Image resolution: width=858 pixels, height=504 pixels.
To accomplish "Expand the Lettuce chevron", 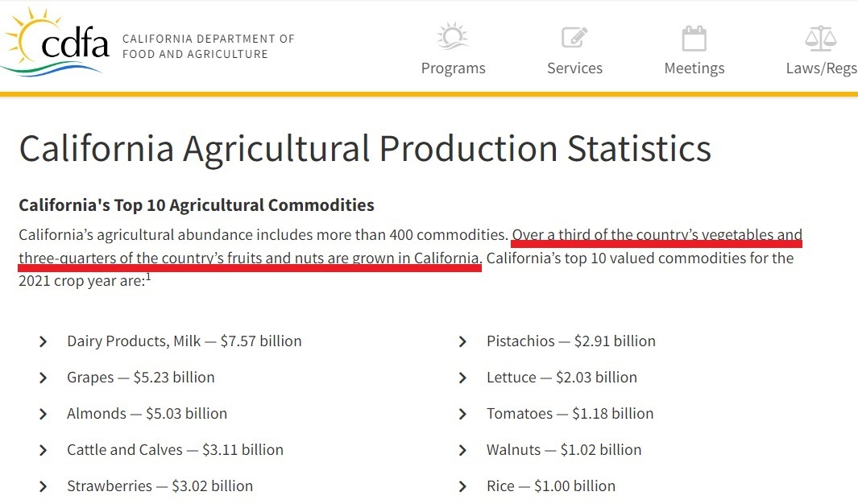I will (x=462, y=378).
